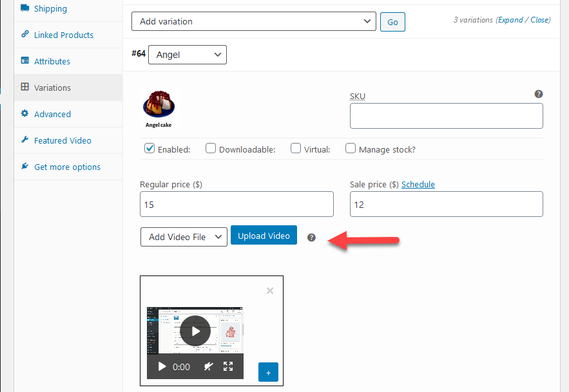Open the sale price Schedule link
Image resolution: width=569 pixels, height=392 pixels.
click(418, 184)
